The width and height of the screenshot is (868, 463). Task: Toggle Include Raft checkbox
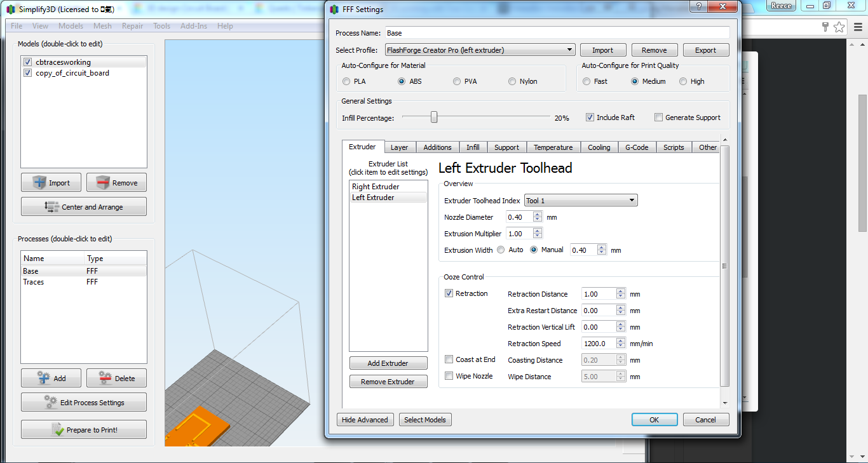[590, 117]
